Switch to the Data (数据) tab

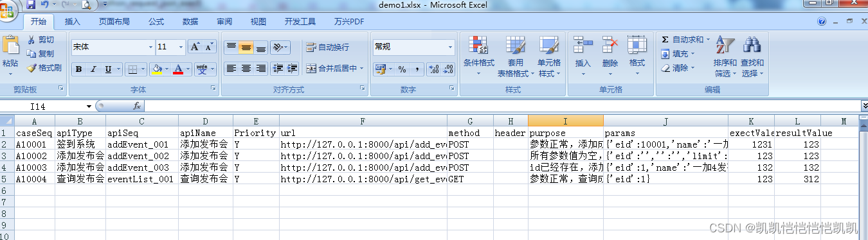pos(190,21)
